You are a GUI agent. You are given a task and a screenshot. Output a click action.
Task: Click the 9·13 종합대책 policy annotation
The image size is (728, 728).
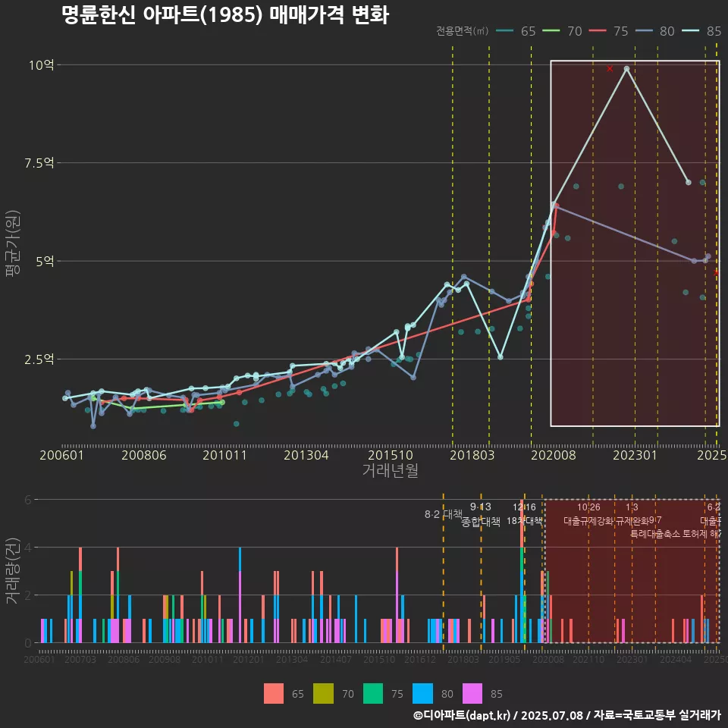[x=481, y=514]
